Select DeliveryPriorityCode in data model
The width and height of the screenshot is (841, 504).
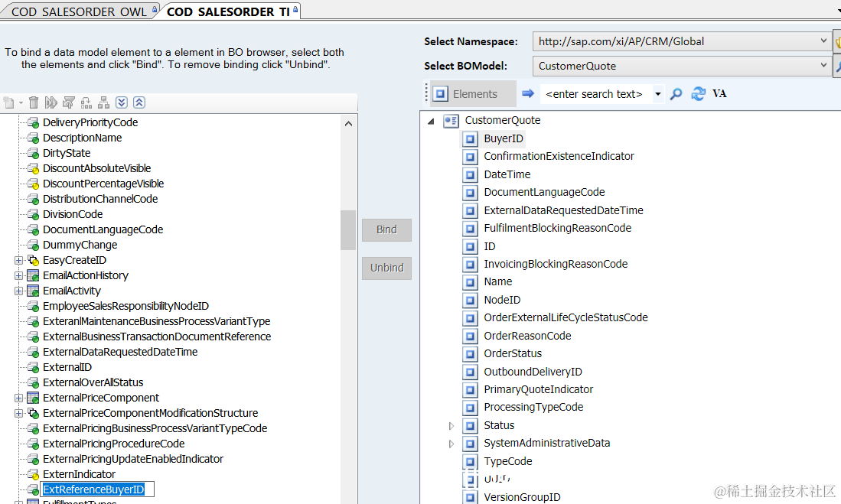(x=90, y=122)
